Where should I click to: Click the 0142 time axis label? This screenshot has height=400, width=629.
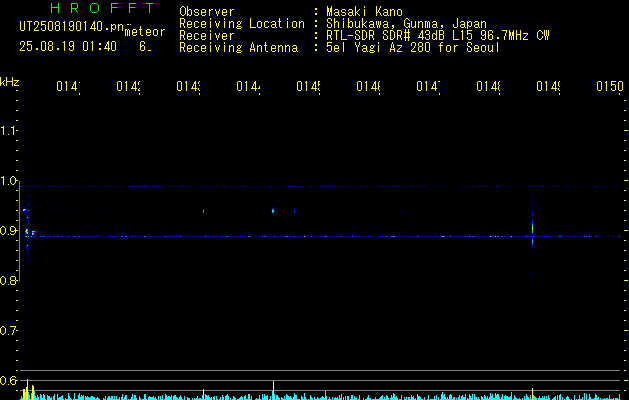click(128, 86)
